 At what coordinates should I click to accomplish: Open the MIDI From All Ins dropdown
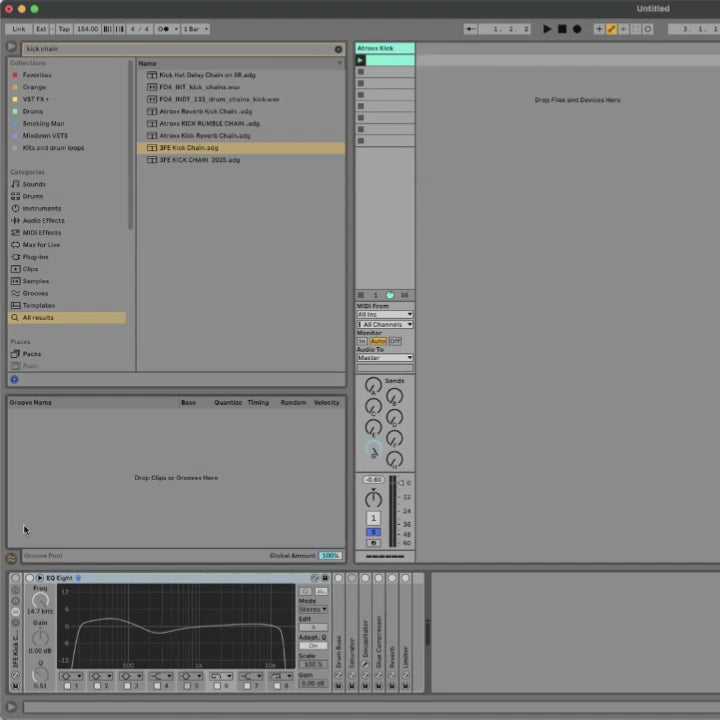(384, 314)
